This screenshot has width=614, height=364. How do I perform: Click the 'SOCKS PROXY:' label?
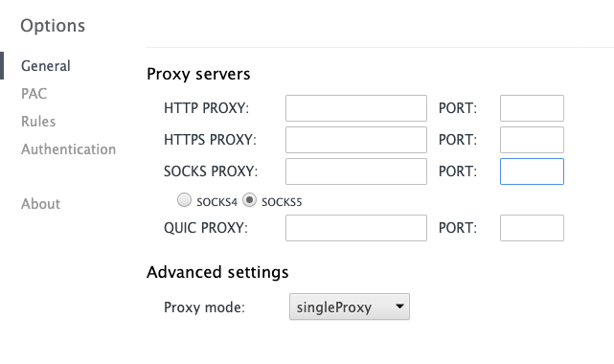coord(211,171)
